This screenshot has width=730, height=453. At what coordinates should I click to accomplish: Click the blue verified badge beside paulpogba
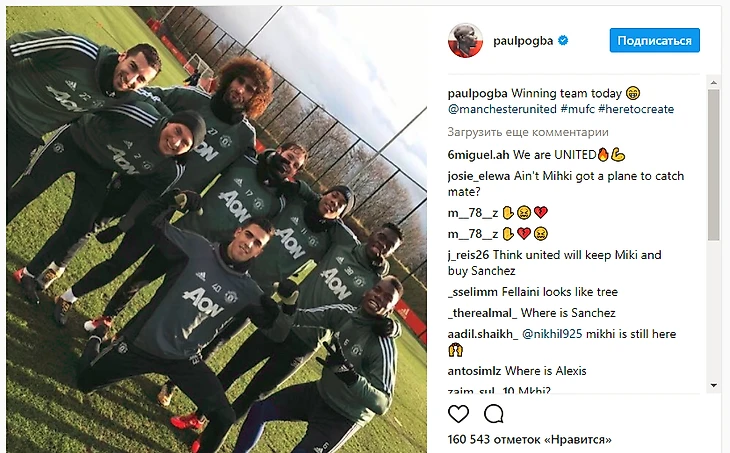(563, 41)
